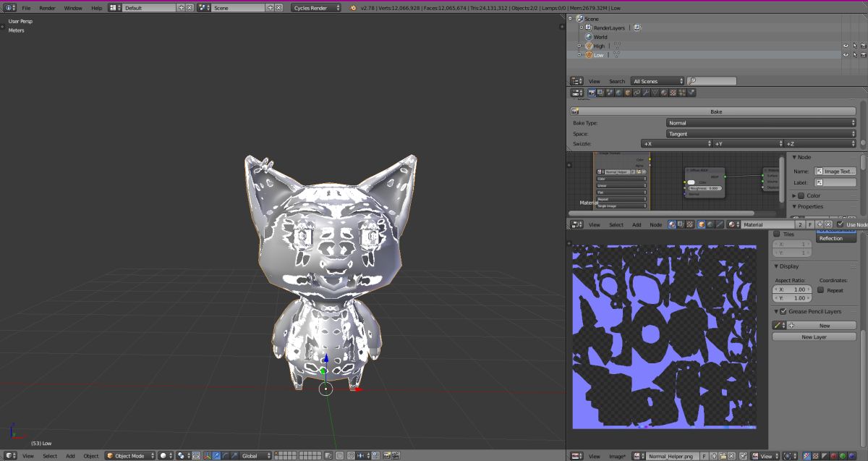Toggle visibility eye for High object
The height and width of the screenshot is (461, 868).
(x=845, y=46)
